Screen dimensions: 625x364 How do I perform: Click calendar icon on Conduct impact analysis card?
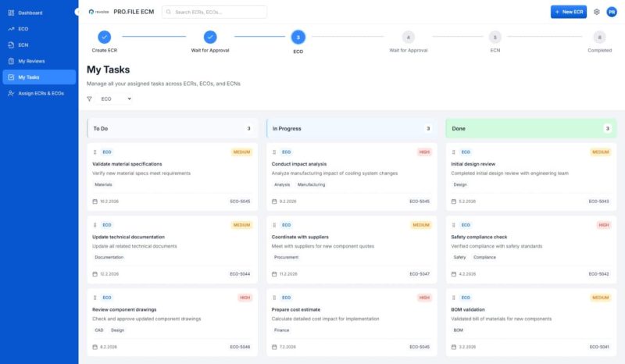274,202
